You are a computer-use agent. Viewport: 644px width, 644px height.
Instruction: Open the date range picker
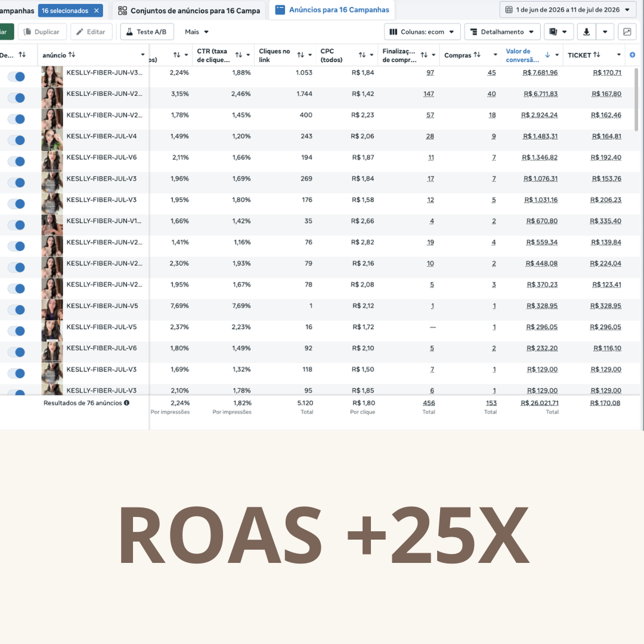point(568,10)
